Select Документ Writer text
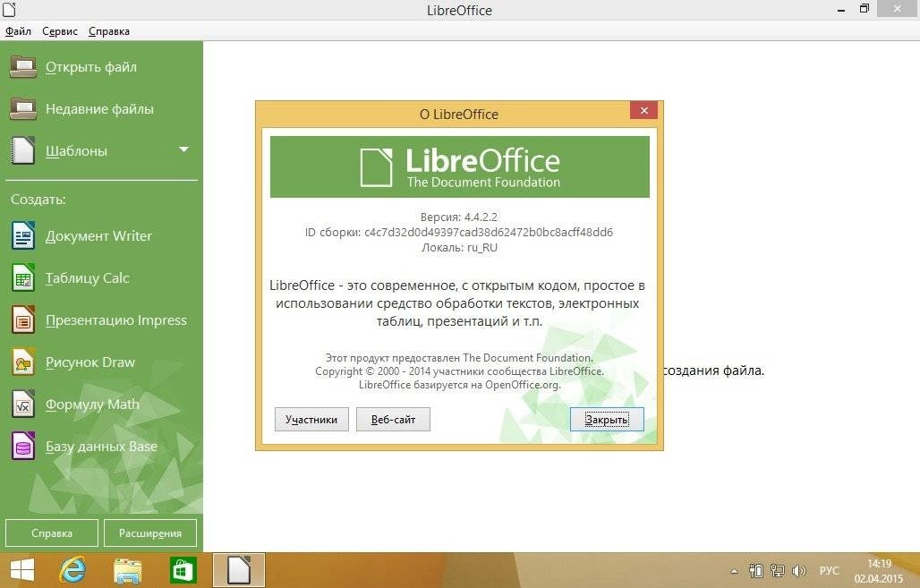 pos(98,236)
